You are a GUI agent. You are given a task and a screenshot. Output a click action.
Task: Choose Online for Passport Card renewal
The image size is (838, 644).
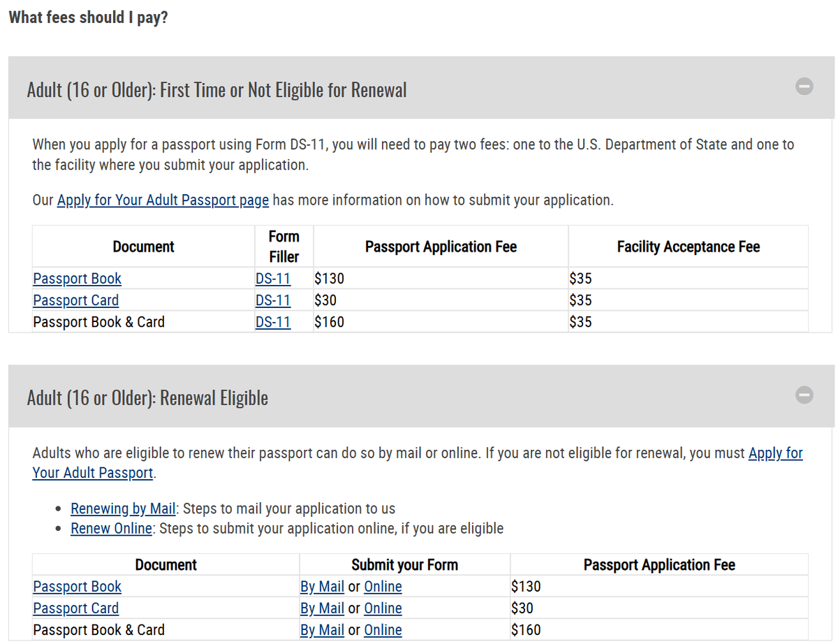click(383, 608)
